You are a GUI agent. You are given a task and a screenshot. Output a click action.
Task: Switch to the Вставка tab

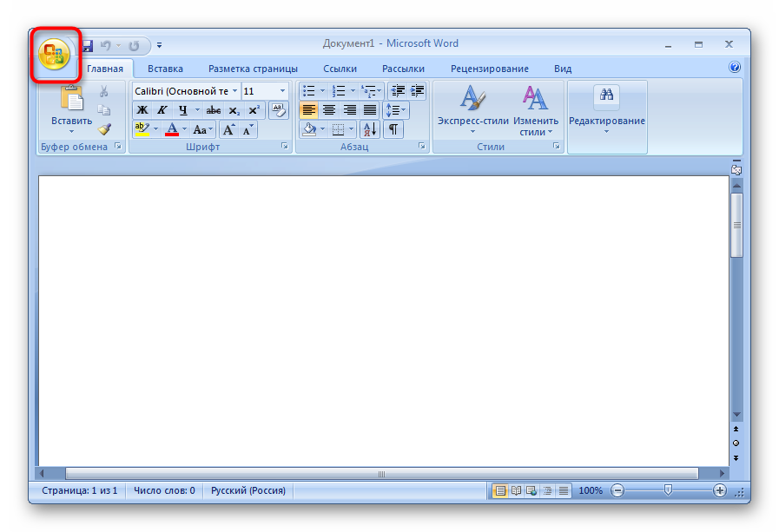tap(165, 69)
